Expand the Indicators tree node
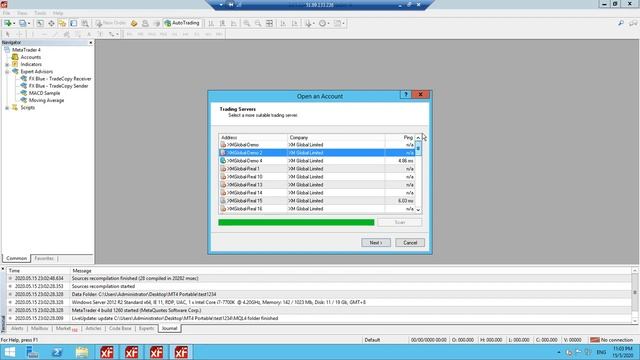The height and width of the screenshot is (360, 640). (x=7, y=64)
